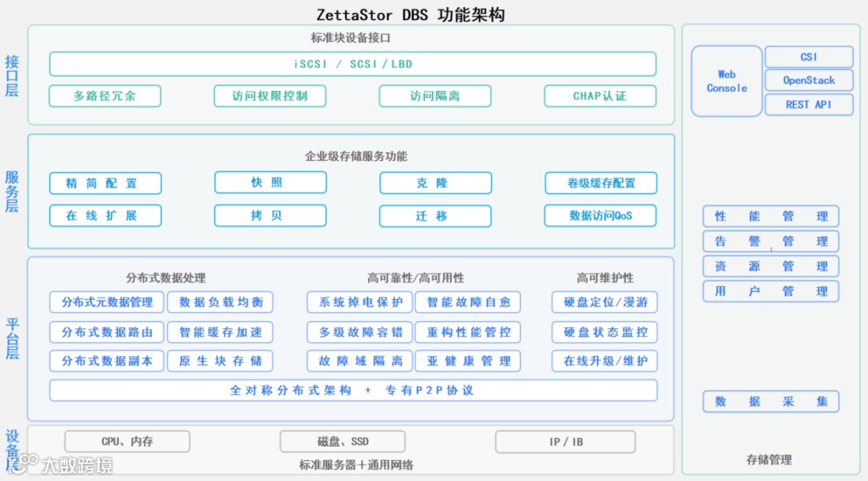868x481 pixels.
Task: Click the 高可维护性 heading
Action: tap(605, 278)
